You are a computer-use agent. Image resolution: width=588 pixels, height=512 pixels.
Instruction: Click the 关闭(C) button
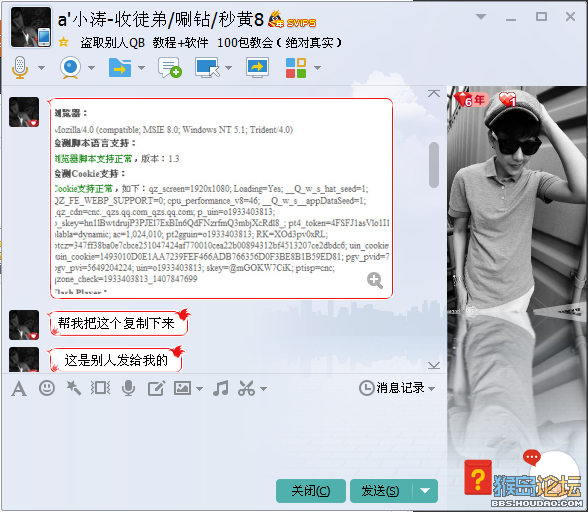pos(311,491)
